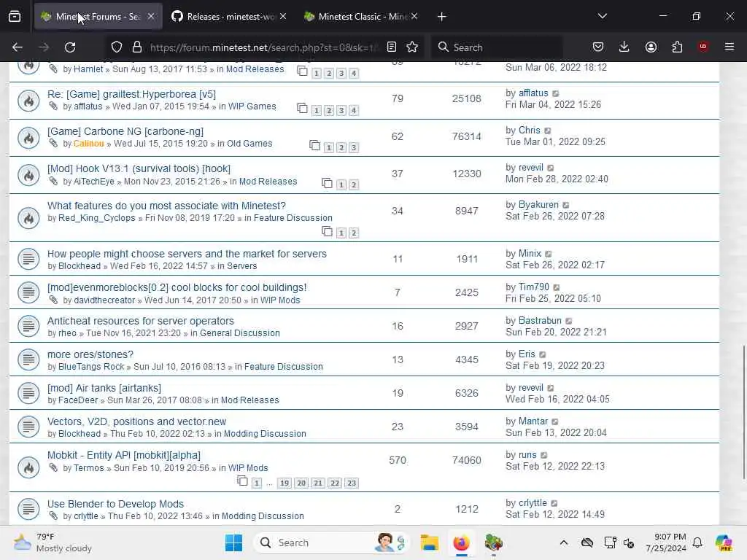
Task: Open the [mod] Air tanks topic
Action: (x=104, y=388)
